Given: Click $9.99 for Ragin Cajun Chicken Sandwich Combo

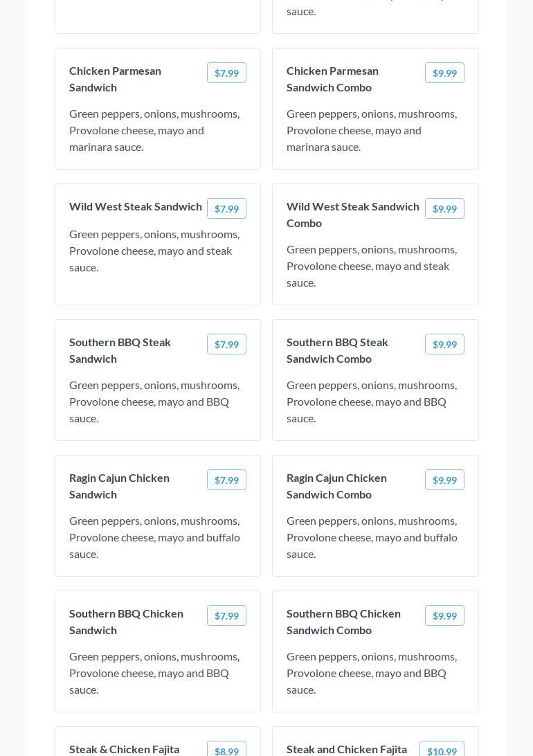Looking at the screenshot, I should click(x=444, y=480).
